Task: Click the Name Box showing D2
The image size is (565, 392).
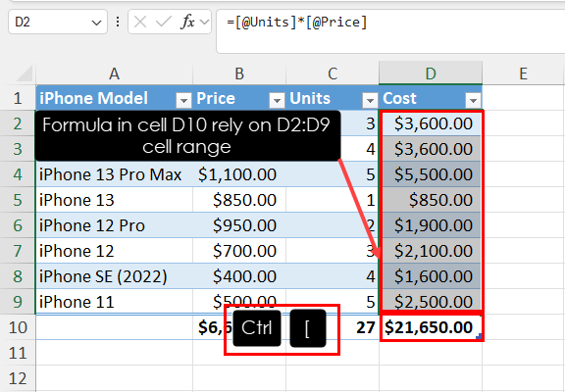Action: (x=58, y=22)
